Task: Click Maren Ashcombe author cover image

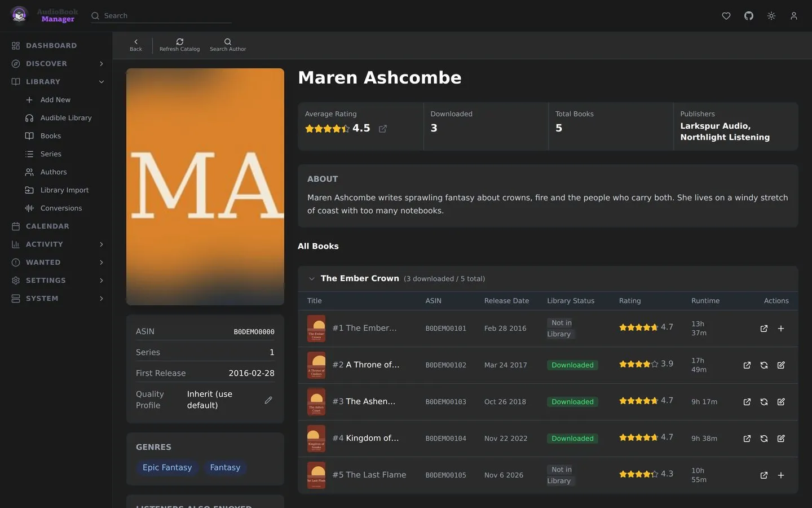Action: pyautogui.click(x=205, y=187)
